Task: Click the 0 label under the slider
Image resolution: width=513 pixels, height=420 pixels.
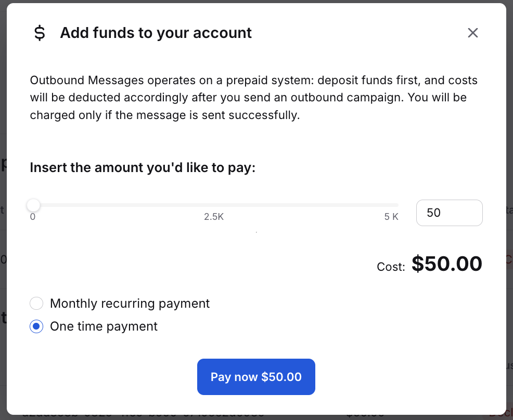Action: (33, 217)
